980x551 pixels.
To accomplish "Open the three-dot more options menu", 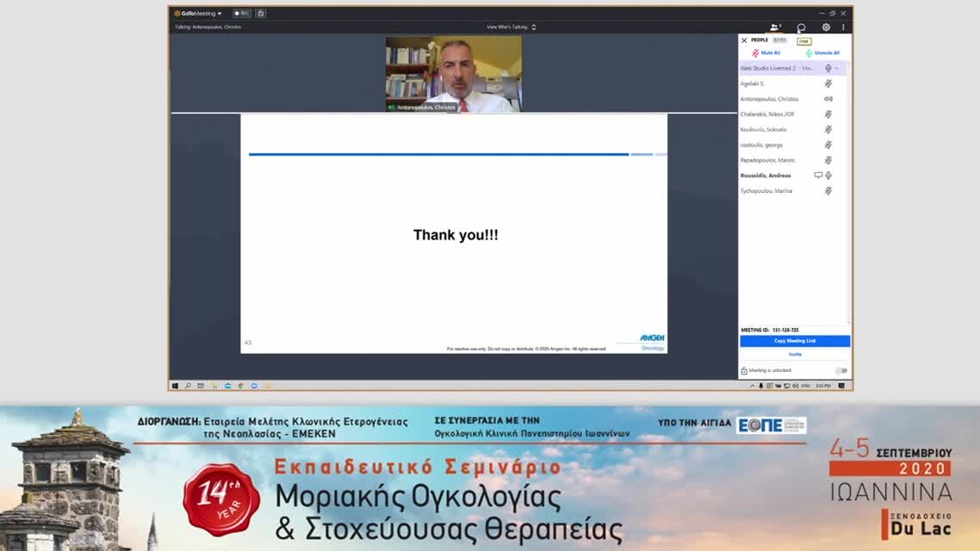I will (x=843, y=28).
